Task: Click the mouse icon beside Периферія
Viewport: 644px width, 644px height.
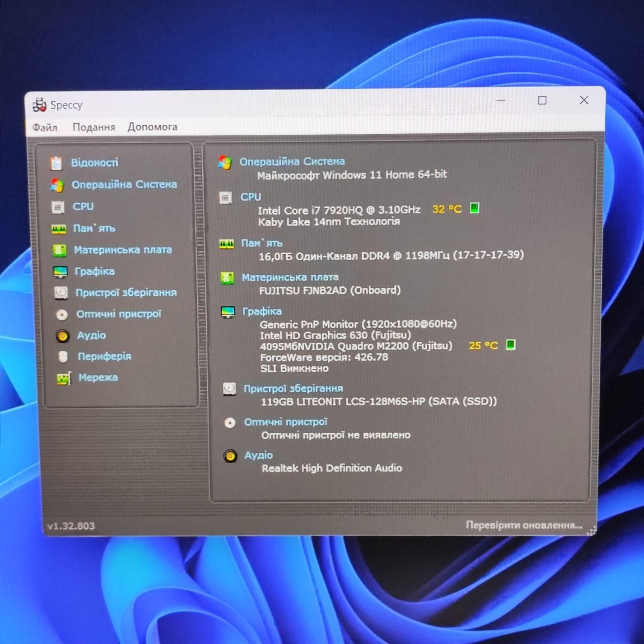Action: 63,357
